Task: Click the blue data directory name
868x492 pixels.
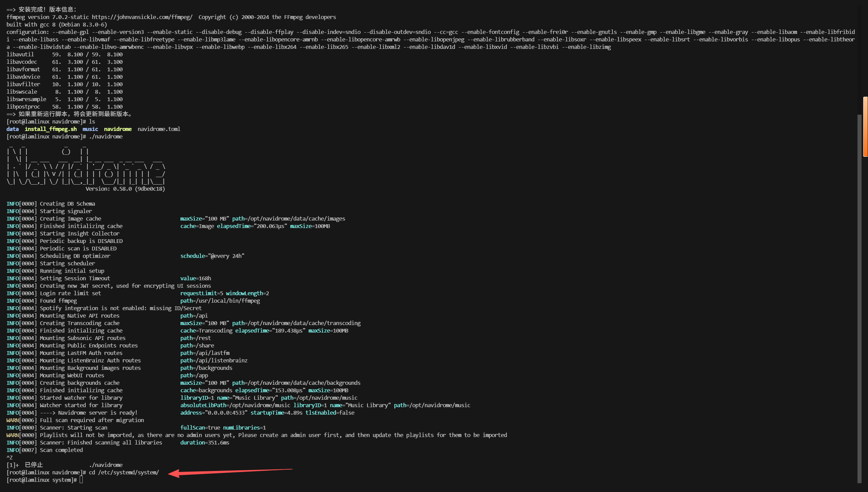Action: 13,129
